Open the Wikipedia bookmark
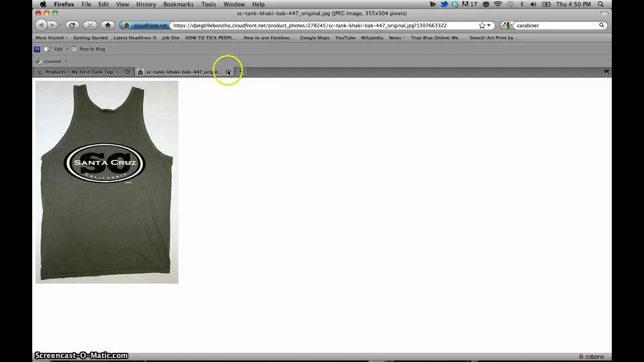The height and width of the screenshot is (362, 644). (x=372, y=38)
